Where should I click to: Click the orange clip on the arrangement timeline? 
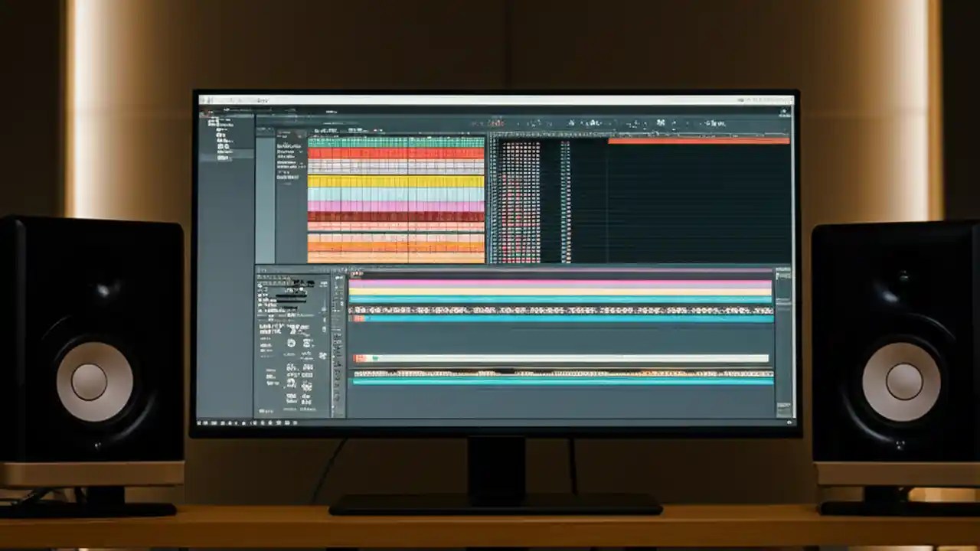698,141
